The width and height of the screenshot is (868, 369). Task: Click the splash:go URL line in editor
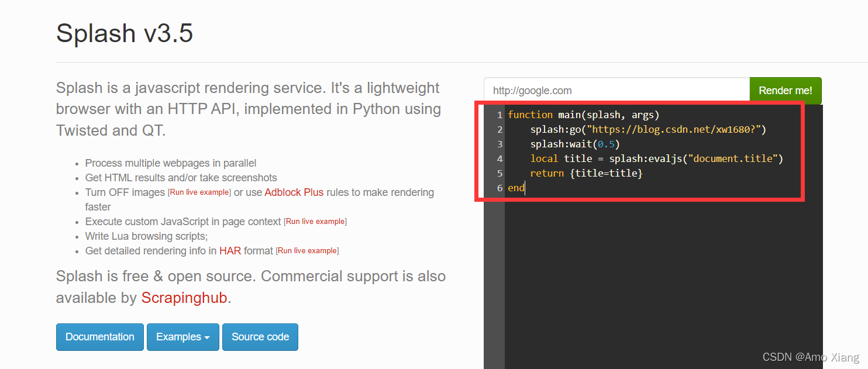click(x=648, y=129)
